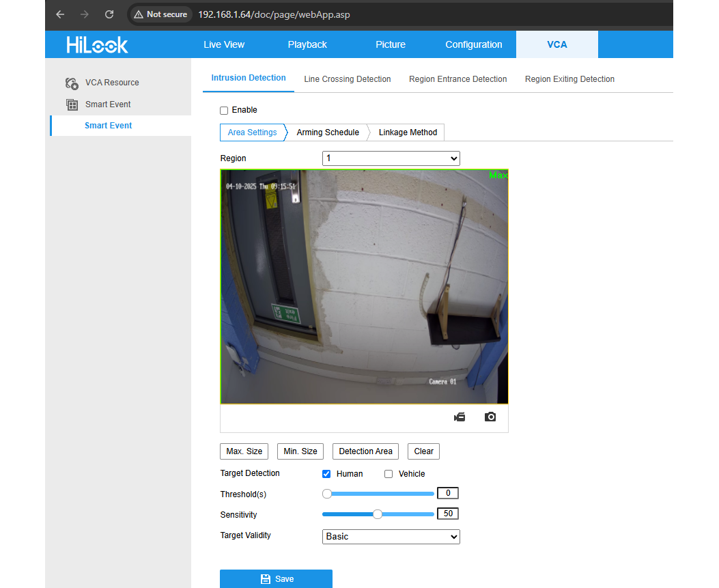
Task: Open the Target Validity dropdown
Action: [x=391, y=537]
